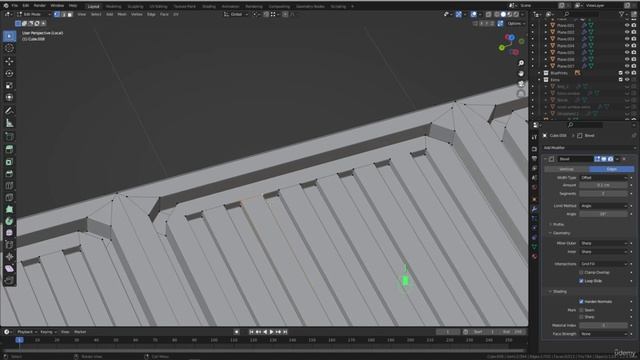Select the Shear tool
The height and width of the screenshot is (360, 640).
[x=9, y=269]
